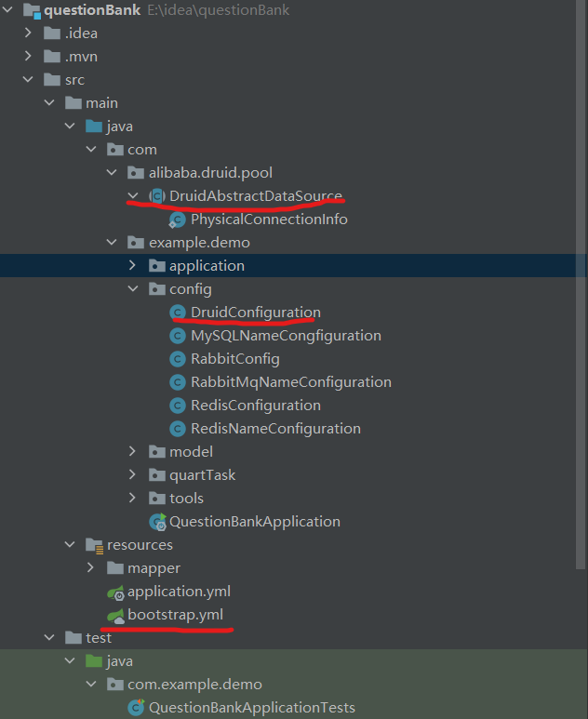Expand the .idea folder
The image size is (588, 719).
click(x=28, y=33)
